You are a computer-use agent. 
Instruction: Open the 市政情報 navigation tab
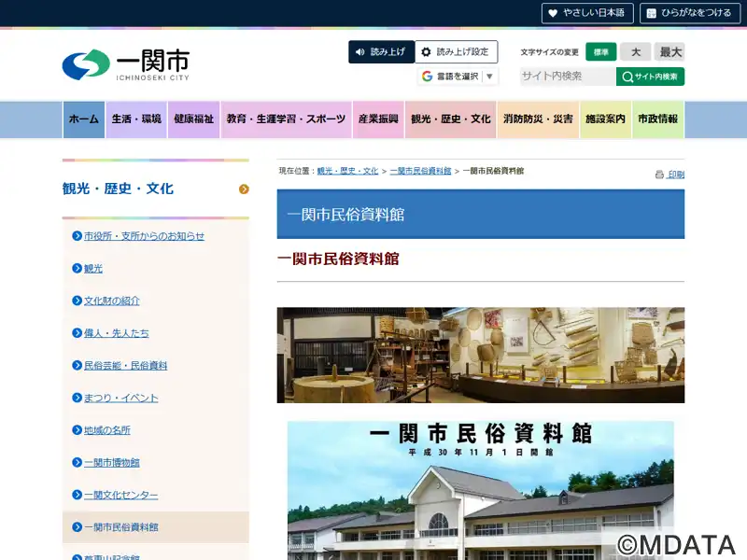[658, 119]
